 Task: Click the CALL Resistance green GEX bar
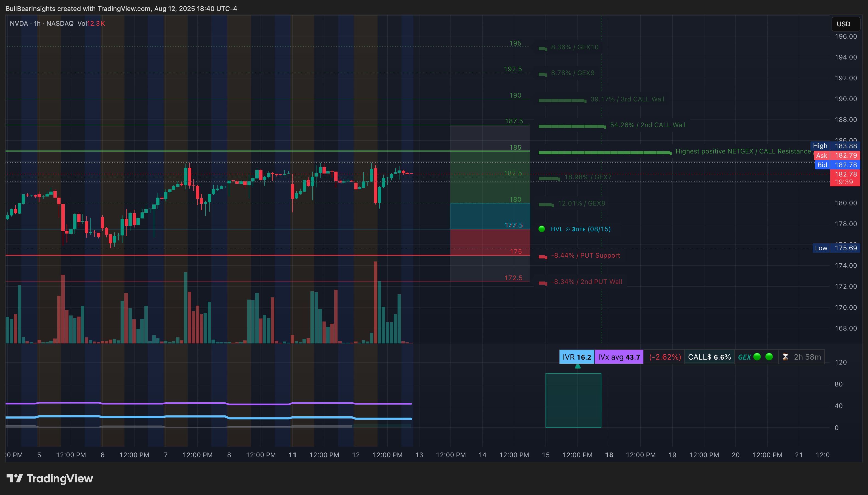point(605,153)
